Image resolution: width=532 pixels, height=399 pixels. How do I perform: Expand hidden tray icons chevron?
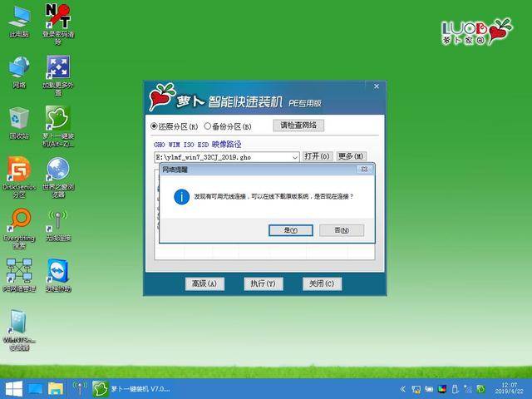[x=402, y=389]
